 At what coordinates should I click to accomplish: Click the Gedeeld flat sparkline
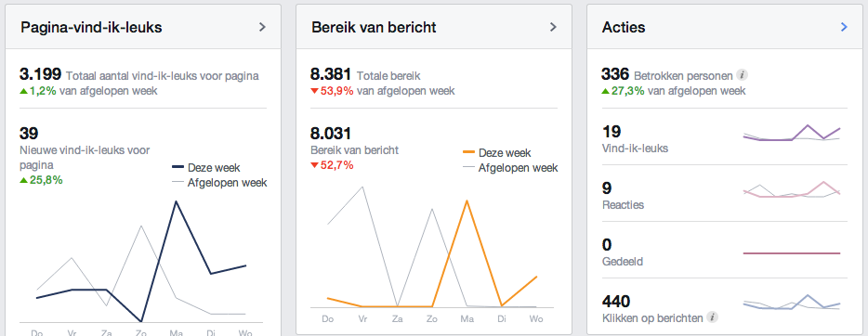[x=792, y=253]
